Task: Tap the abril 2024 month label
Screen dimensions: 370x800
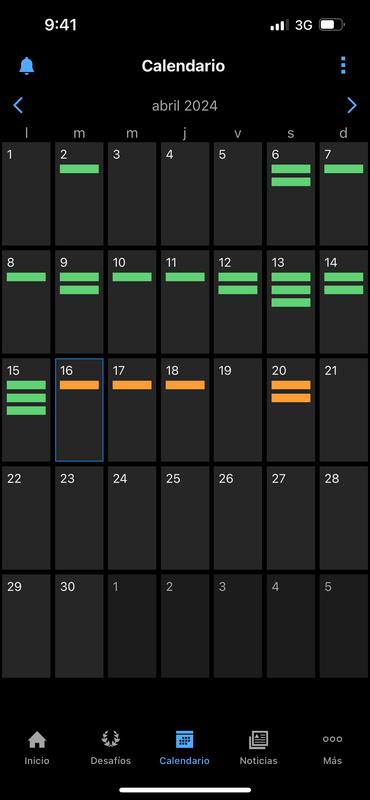Action: 185,106
